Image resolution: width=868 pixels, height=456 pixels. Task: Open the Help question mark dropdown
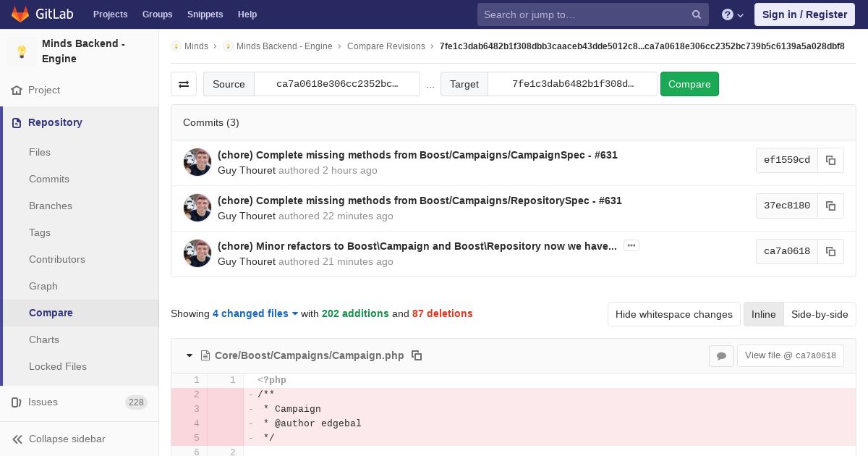(733, 14)
